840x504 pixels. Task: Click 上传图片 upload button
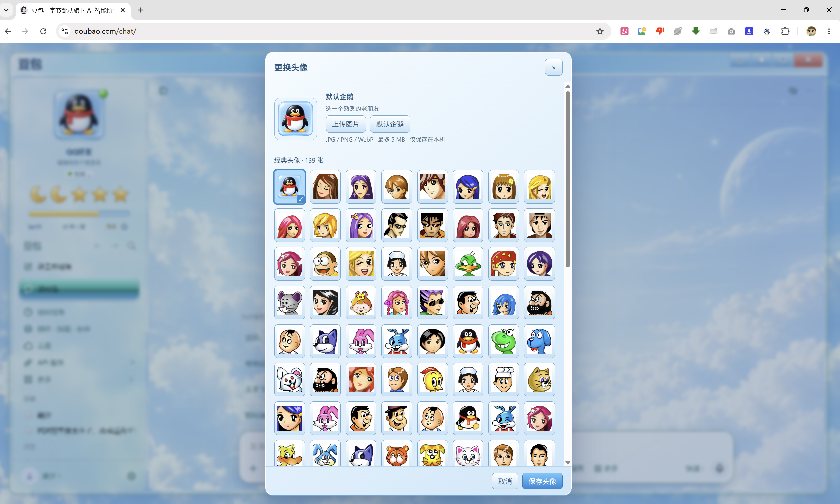point(346,124)
